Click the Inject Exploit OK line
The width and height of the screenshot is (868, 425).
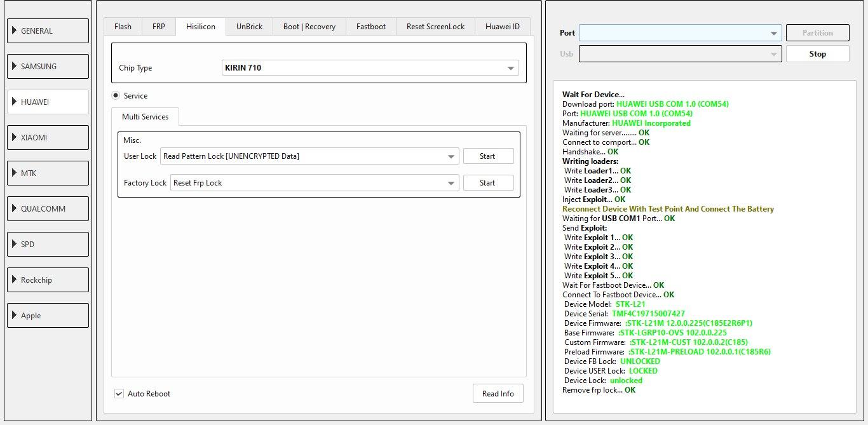(x=593, y=199)
